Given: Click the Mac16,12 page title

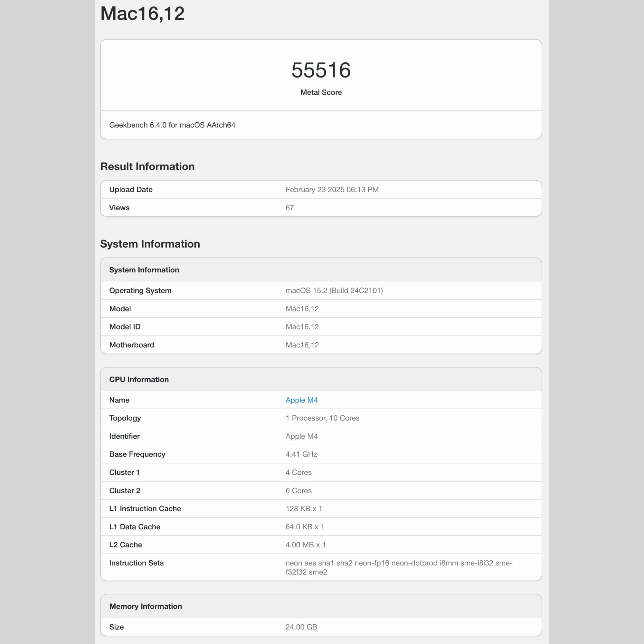Looking at the screenshot, I should tap(142, 14).
